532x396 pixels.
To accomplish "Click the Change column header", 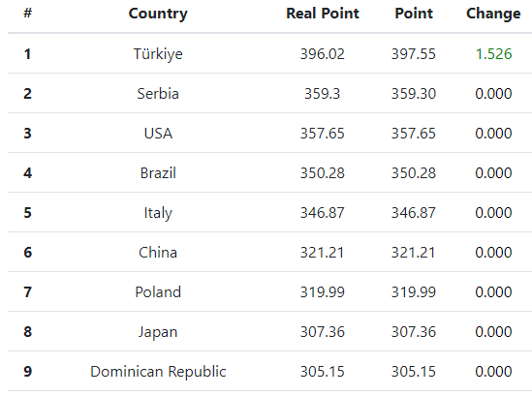I will [x=493, y=14].
